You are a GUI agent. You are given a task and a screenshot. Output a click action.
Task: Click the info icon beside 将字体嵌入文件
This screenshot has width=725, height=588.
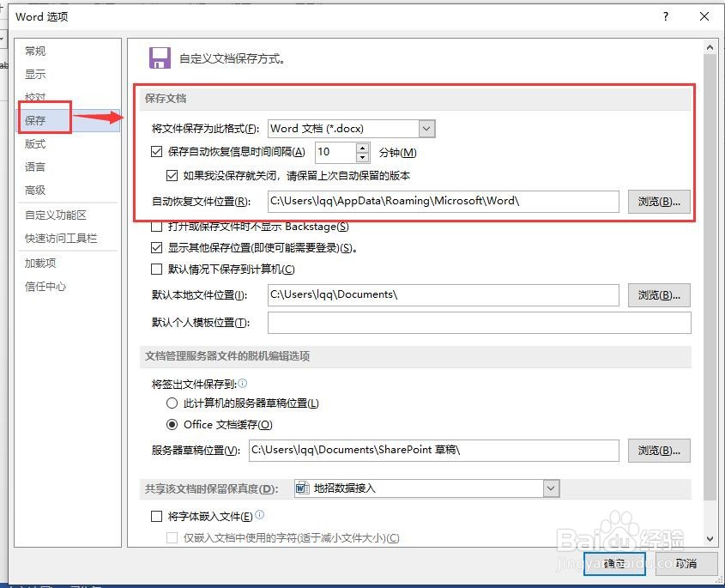pyautogui.click(x=260, y=514)
